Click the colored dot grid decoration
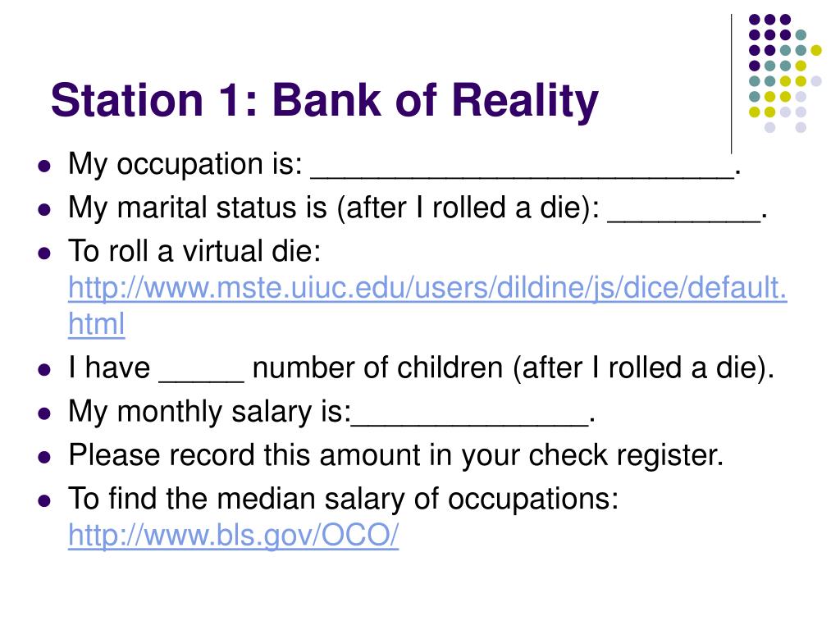This screenshot has height=630, width=840. 785,73
